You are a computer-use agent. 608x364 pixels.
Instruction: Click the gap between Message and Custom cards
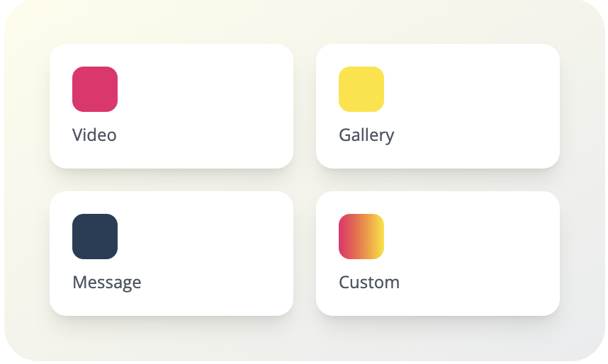[x=305, y=254]
